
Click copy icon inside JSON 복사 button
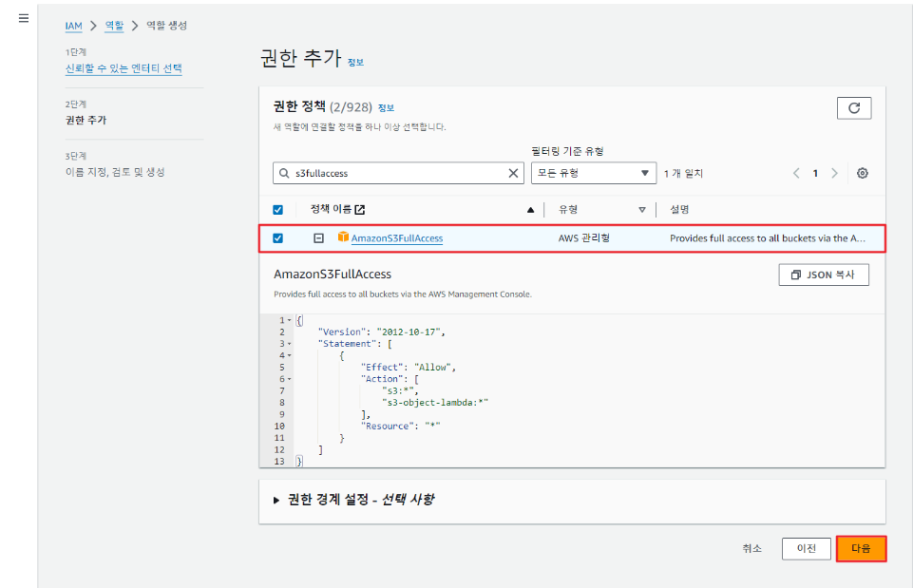coord(796,275)
